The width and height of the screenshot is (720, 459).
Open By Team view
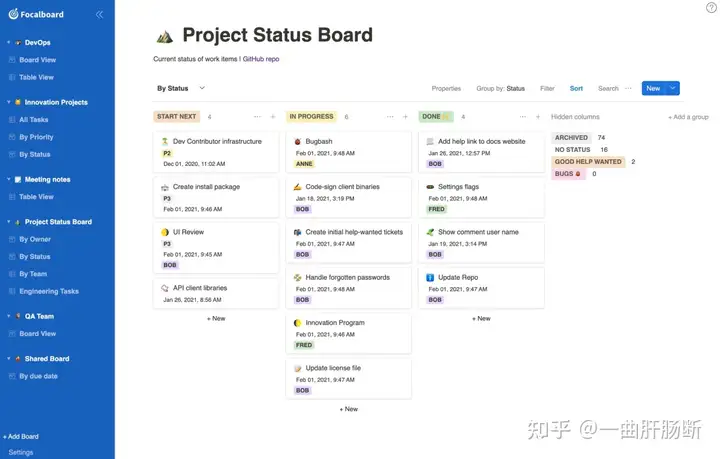(x=33, y=274)
